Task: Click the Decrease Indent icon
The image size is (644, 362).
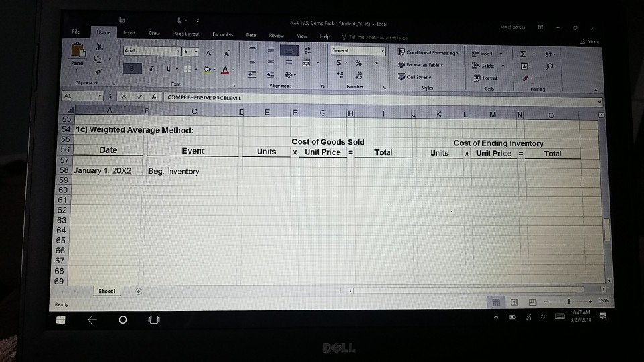Action: (x=252, y=74)
